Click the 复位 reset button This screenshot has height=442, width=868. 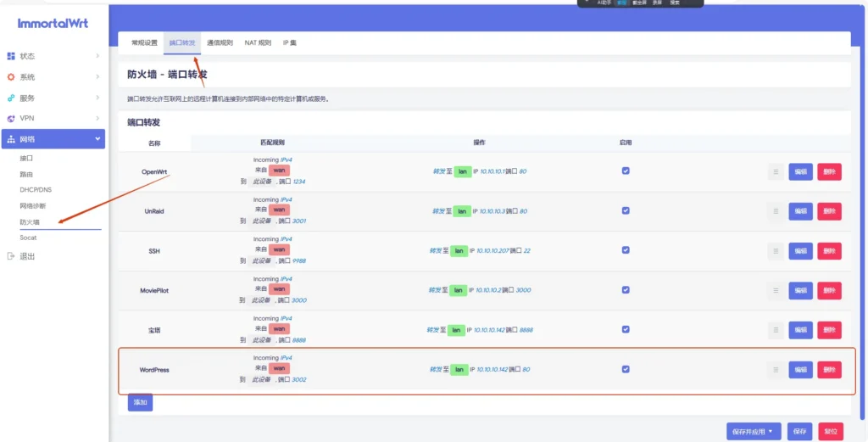(x=831, y=432)
